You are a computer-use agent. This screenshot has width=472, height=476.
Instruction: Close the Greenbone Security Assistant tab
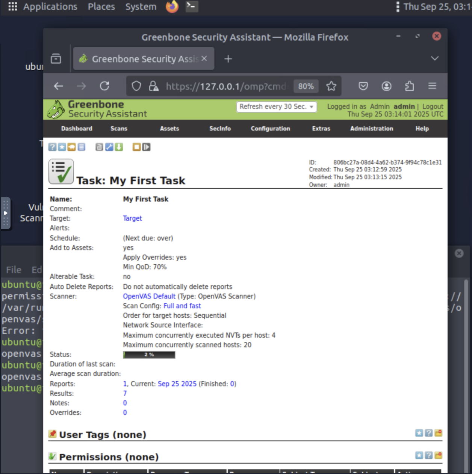point(204,59)
